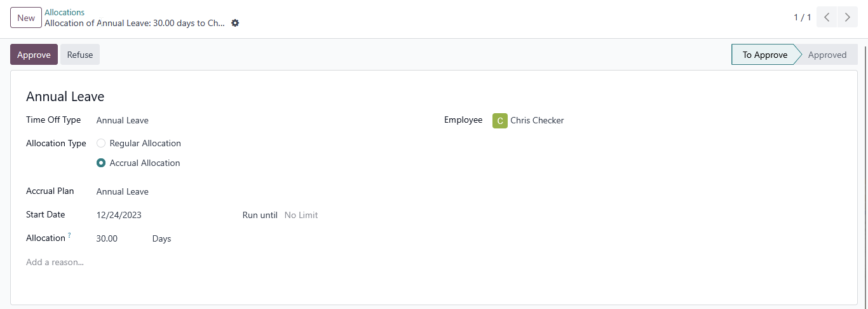Click Chris Checker's avatar icon
The width and height of the screenshot is (868, 309).
click(500, 120)
